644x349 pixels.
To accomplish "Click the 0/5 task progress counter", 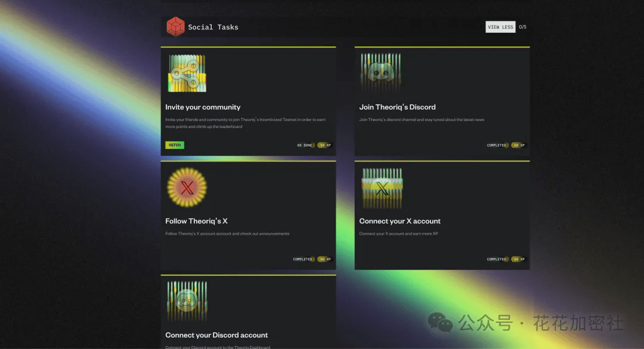I will (522, 27).
